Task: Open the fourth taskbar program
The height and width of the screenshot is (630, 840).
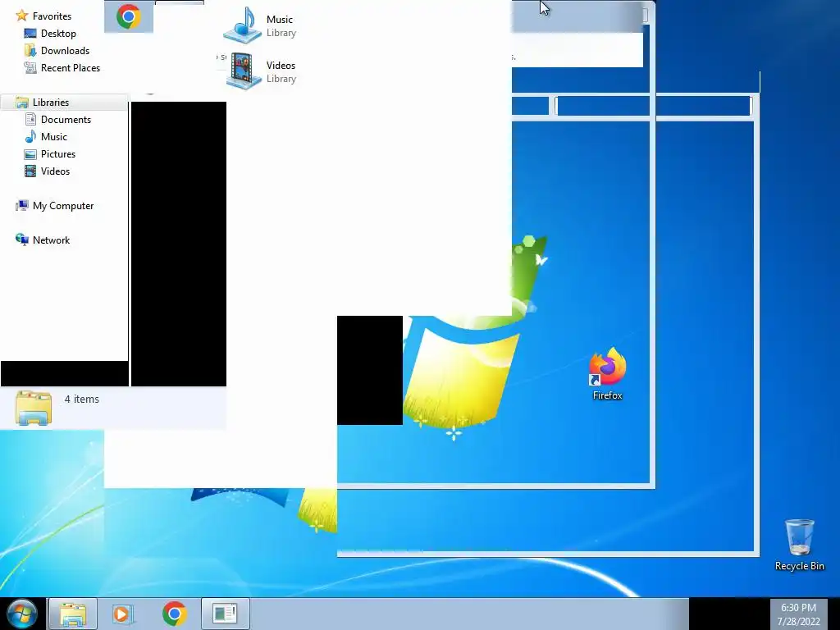Action: (225, 614)
